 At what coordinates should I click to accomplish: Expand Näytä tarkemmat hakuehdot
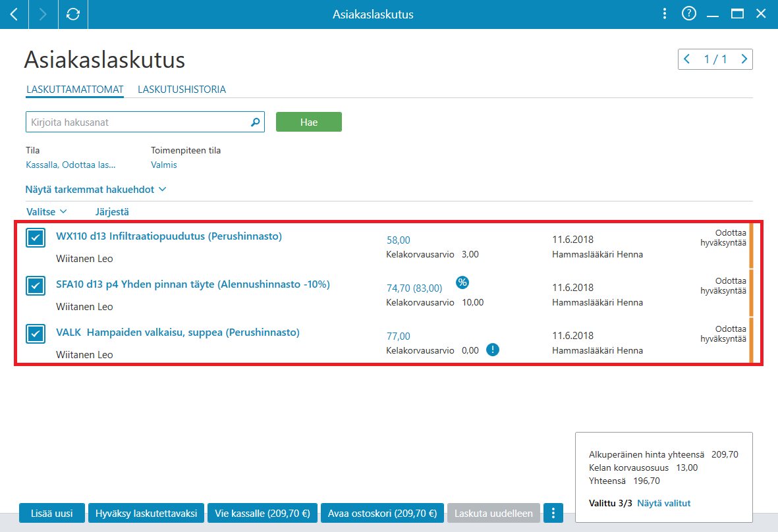(x=96, y=190)
